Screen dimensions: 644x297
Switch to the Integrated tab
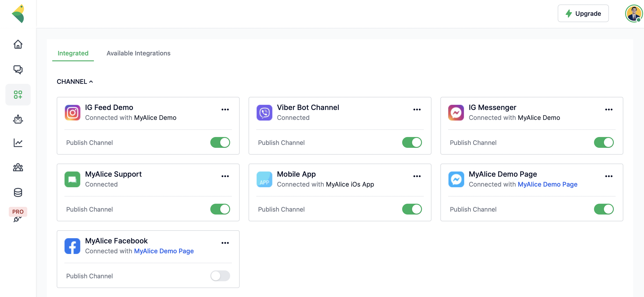pyautogui.click(x=73, y=53)
